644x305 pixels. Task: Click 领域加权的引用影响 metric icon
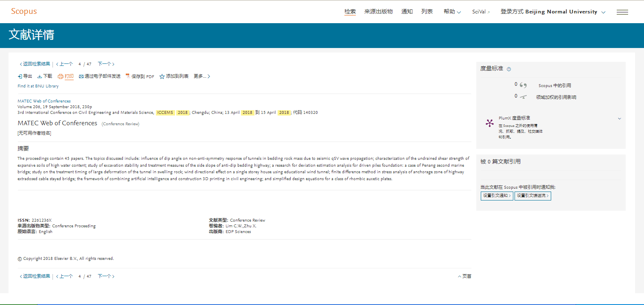(x=524, y=97)
